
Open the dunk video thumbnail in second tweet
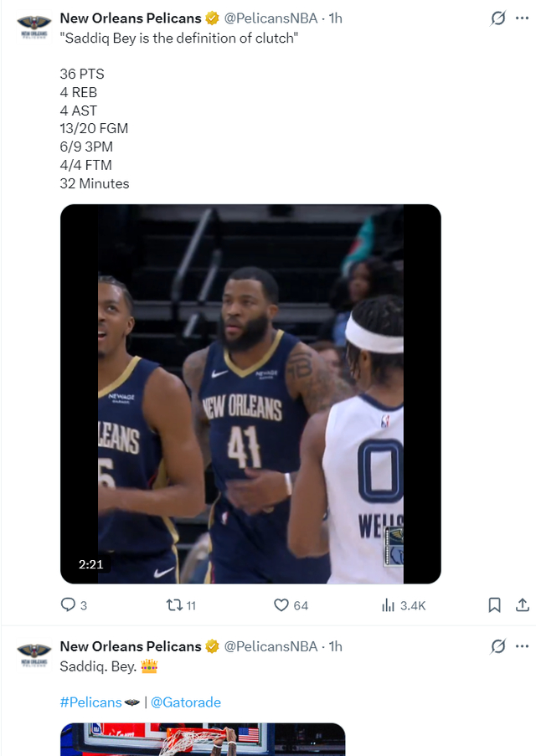[x=203, y=740]
